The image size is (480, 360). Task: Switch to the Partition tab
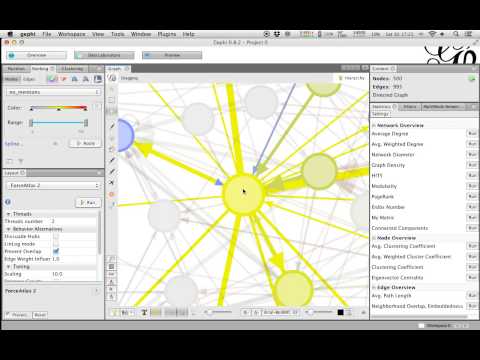(16, 69)
